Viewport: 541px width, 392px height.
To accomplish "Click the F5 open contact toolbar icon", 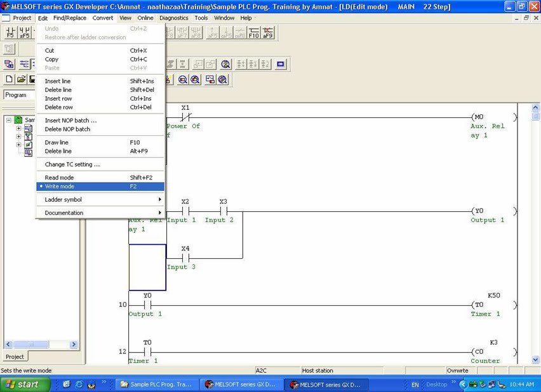I will tap(10, 32).
